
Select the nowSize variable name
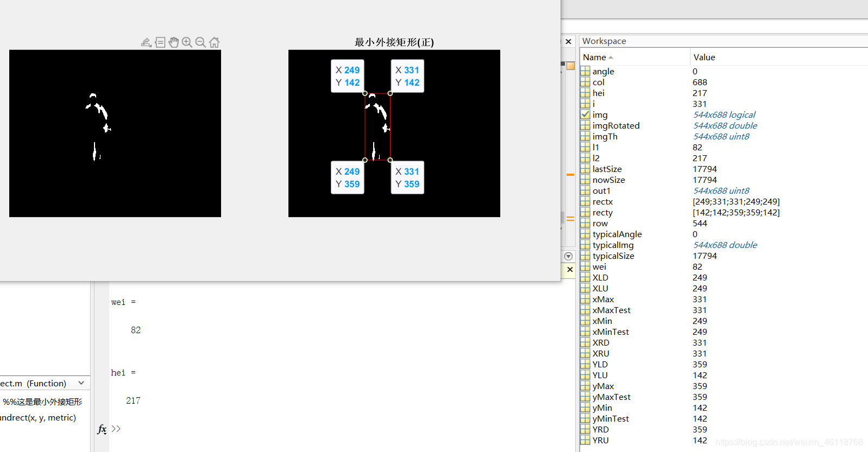pyautogui.click(x=608, y=180)
